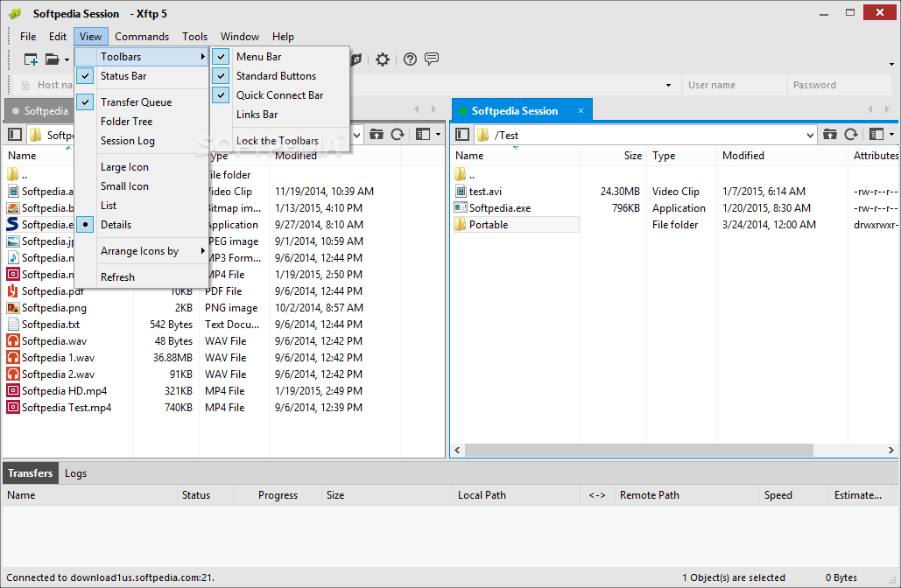Enable Lock the Toolbars option
The height and width of the screenshot is (588, 901).
click(280, 141)
